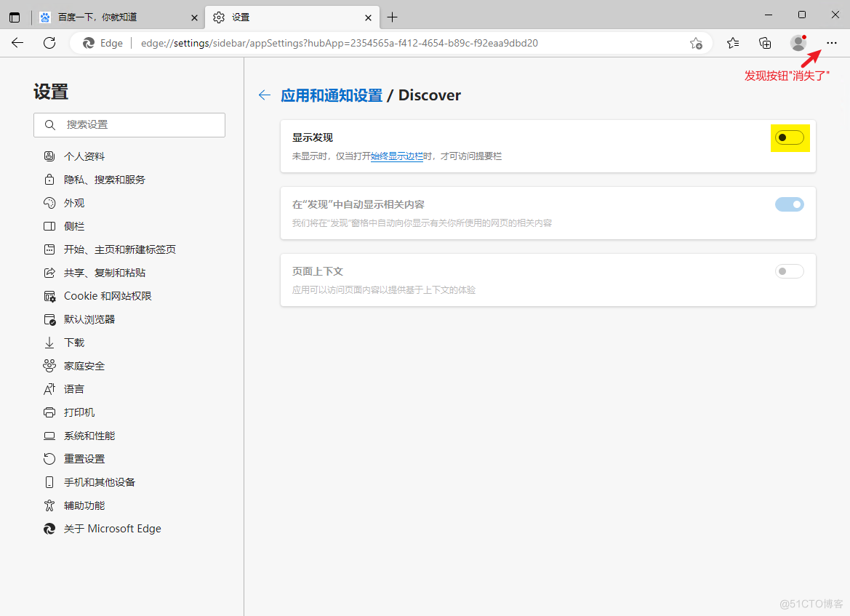
Task: Open the 始终显示边栏 link
Action: (x=397, y=156)
